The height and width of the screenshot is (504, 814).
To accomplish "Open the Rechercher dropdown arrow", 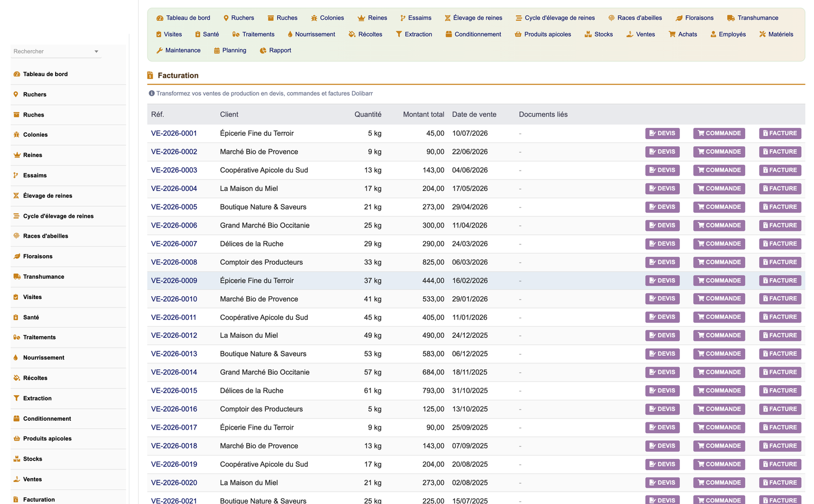I will pos(96,51).
